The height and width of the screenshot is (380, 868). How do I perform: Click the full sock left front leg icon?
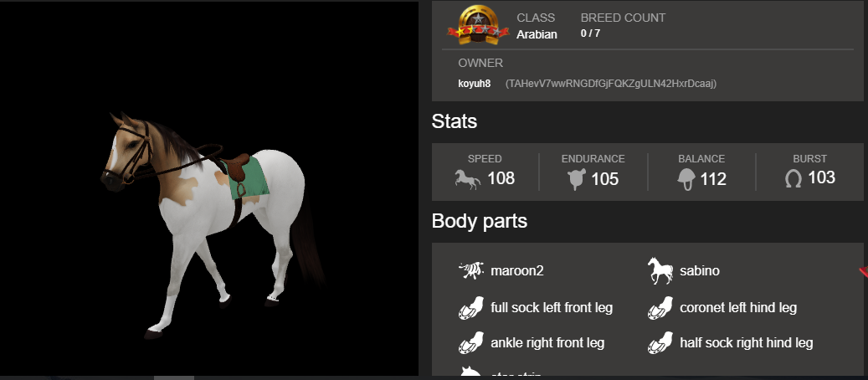click(471, 308)
